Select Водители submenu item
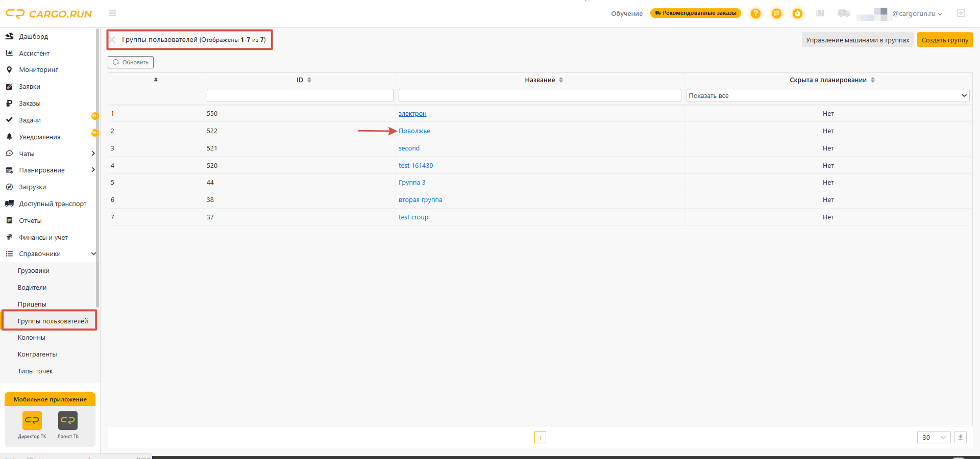The image size is (980, 459). [32, 288]
